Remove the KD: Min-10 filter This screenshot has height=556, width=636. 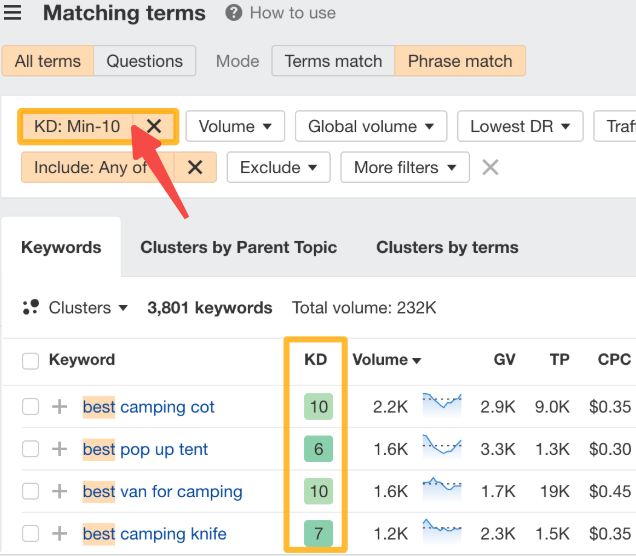pyautogui.click(x=154, y=126)
